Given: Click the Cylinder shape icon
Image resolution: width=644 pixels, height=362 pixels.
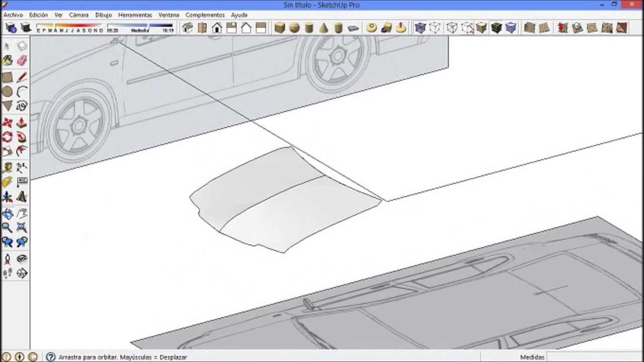Looking at the screenshot, I should 309,28.
